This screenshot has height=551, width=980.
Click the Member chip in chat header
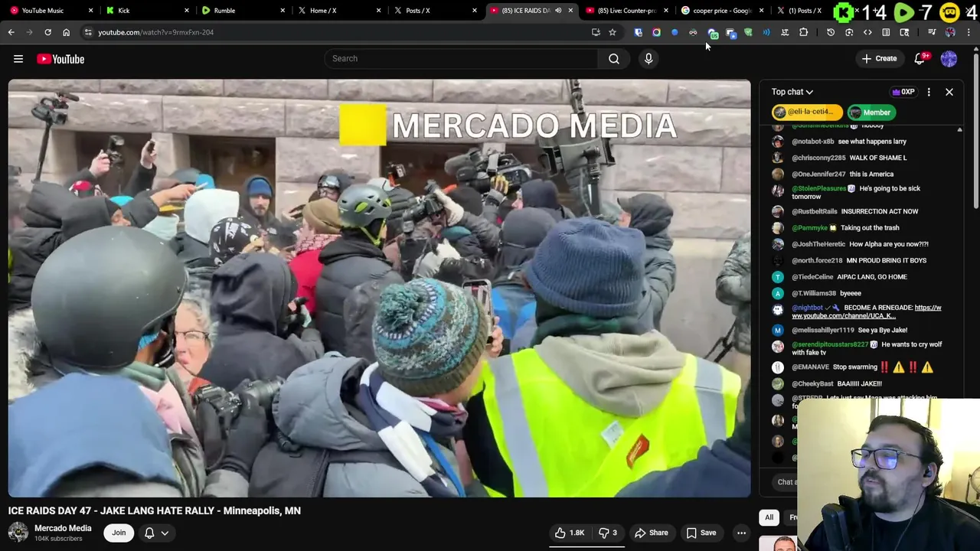[x=871, y=112]
